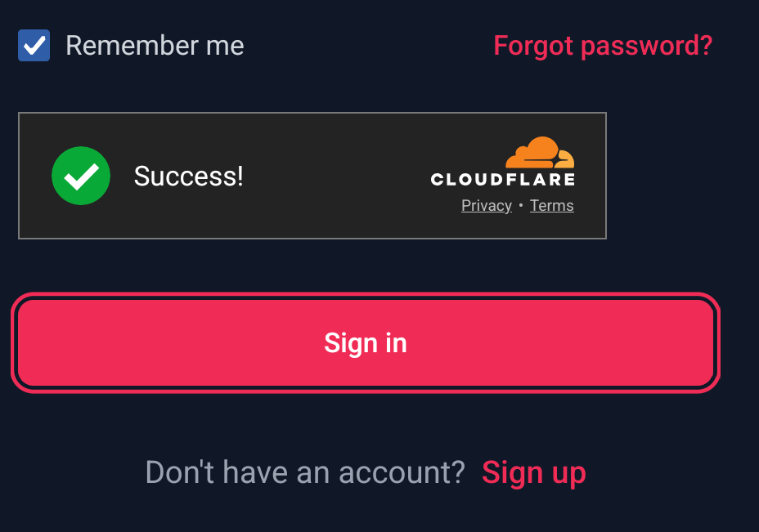
Task: Click the green success checkmark icon
Action: (x=81, y=176)
